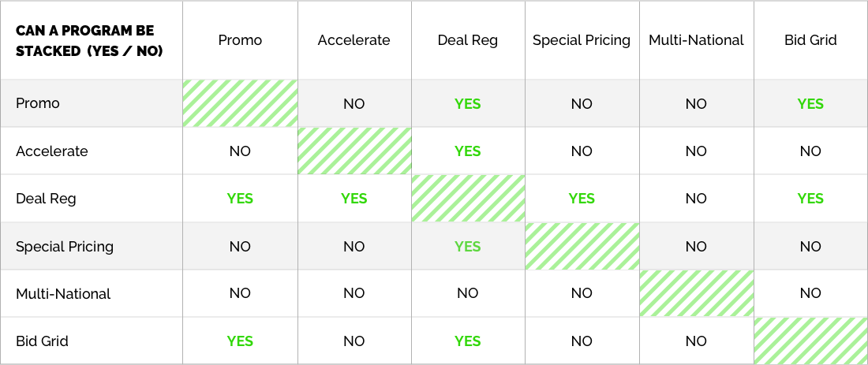The width and height of the screenshot is (868, 365).
Task: Click the 'Can a program be stacked' title
Action: pos(89,41)
